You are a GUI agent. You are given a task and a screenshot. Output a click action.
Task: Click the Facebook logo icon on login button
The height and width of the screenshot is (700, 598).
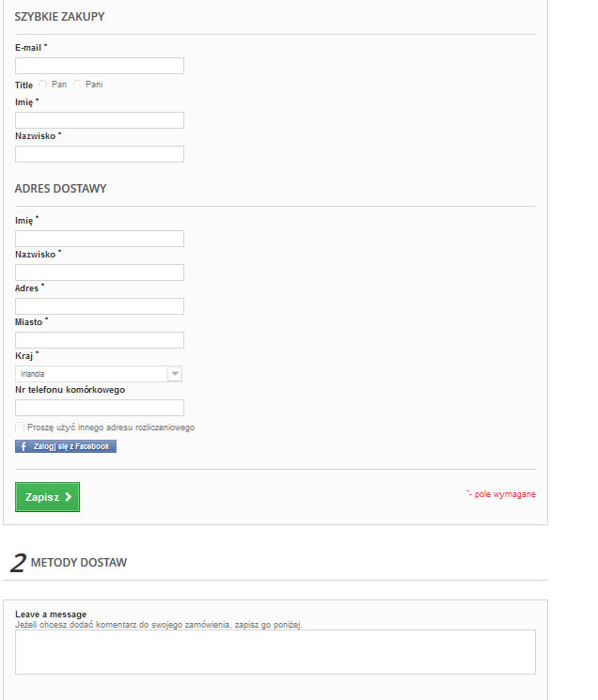(x=23, y=446)
